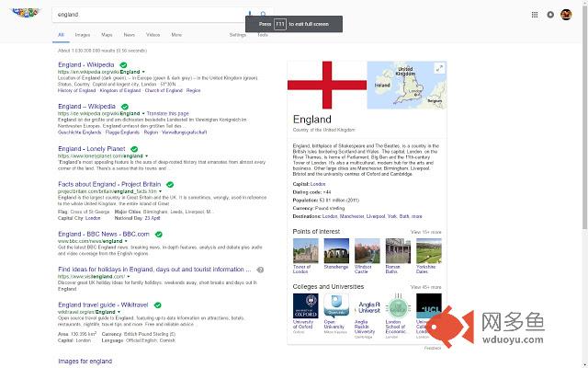Switch to the Images search tab

pos(82,34)
